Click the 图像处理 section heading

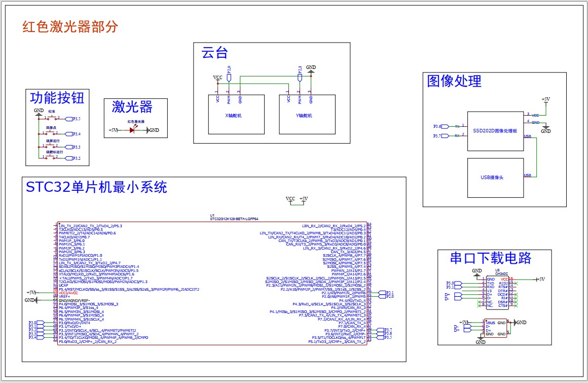(454, 81)
